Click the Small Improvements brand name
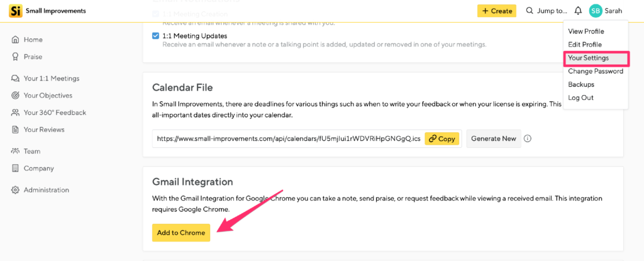This screenshot has height=261, width=644. point(56,11)
